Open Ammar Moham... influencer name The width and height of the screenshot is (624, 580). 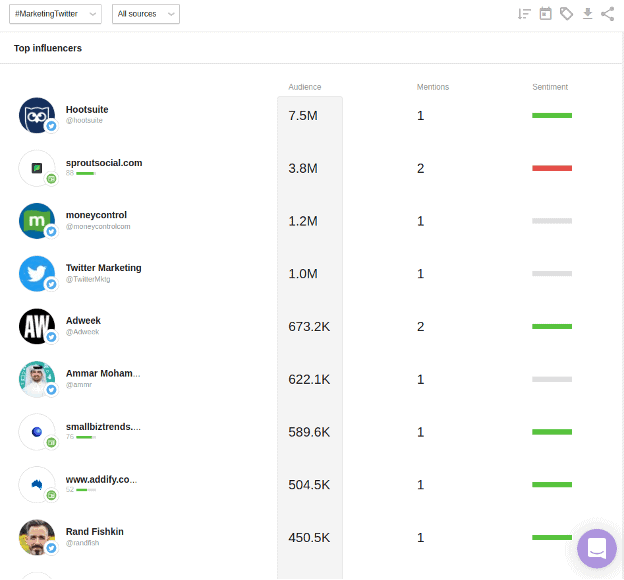(x=103, y=373)
